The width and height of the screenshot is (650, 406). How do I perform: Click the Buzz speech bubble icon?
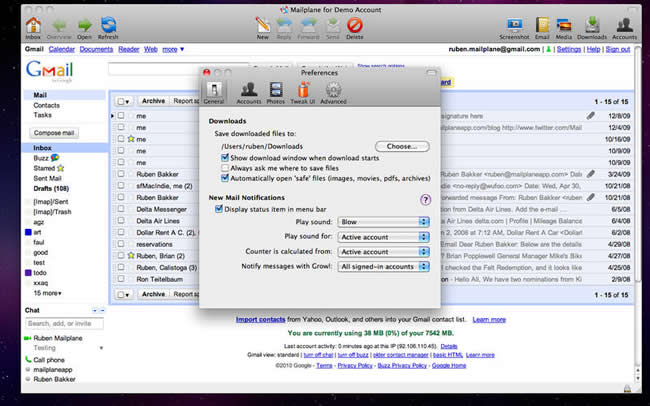pos(55,158)
